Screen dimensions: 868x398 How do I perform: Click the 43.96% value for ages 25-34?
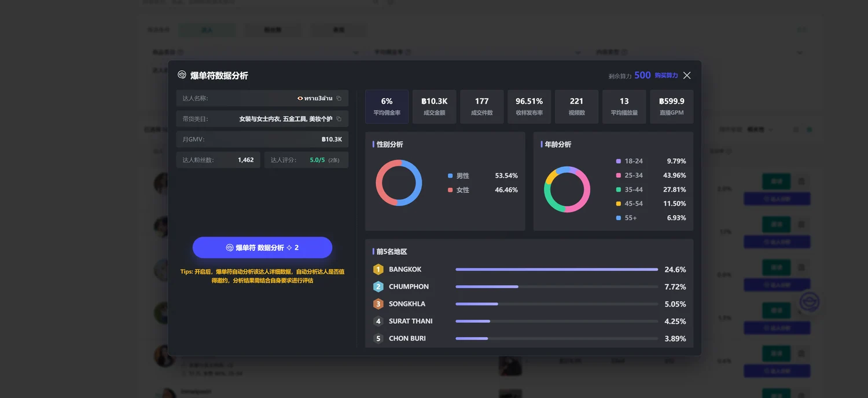[x=675, y=176]
